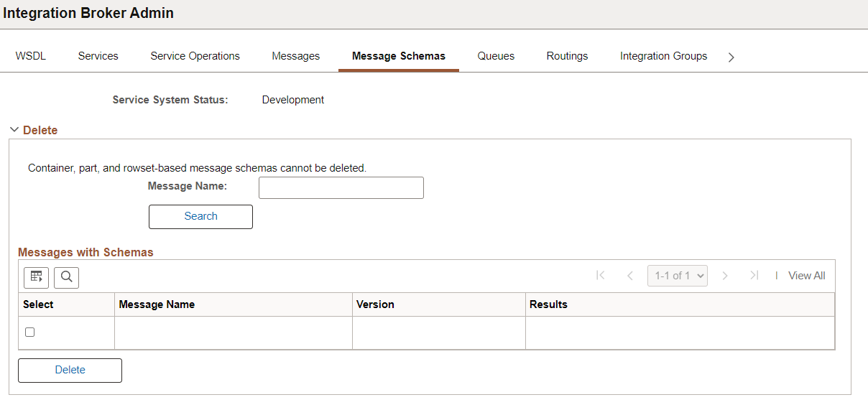The width and height of the screenshot is (868, 405).
Task: Go to first page of grid
Action: pos(601,276)
